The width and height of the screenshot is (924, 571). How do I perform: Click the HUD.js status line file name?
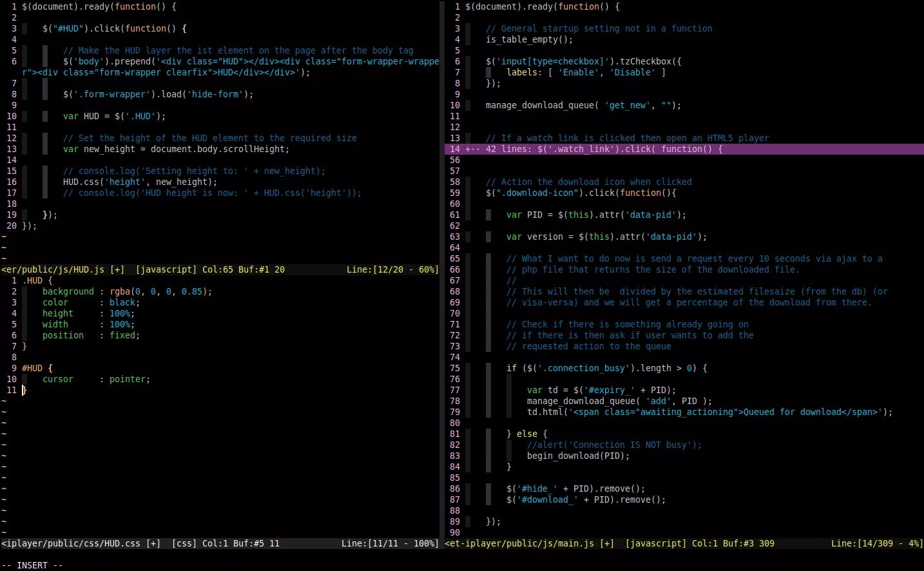(53, 269)
